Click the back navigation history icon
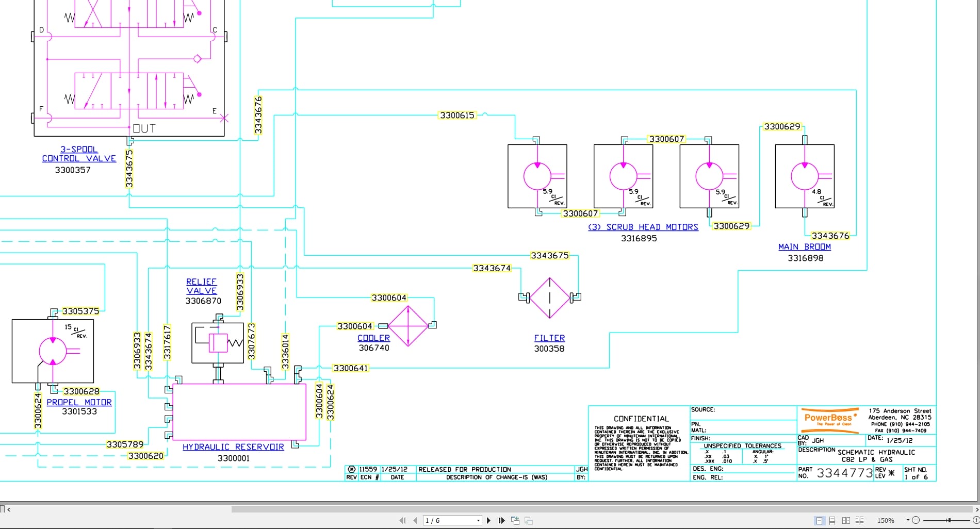 click(515, 520)
